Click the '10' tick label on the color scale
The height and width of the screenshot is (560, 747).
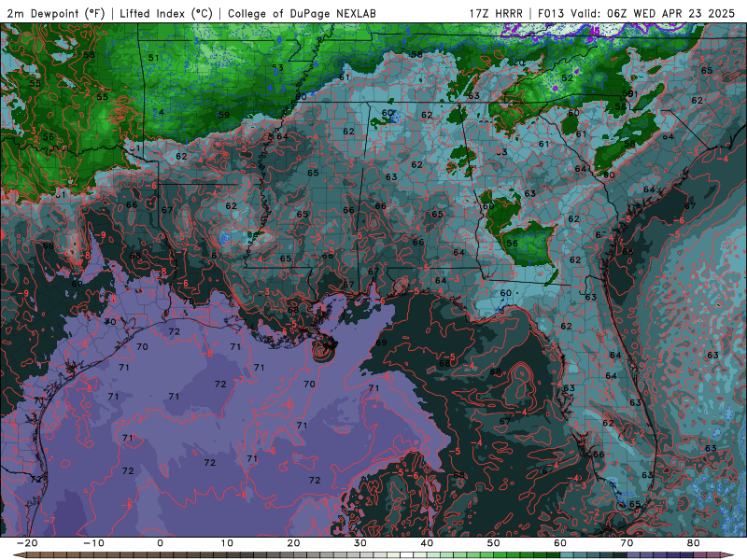point(227,543)
